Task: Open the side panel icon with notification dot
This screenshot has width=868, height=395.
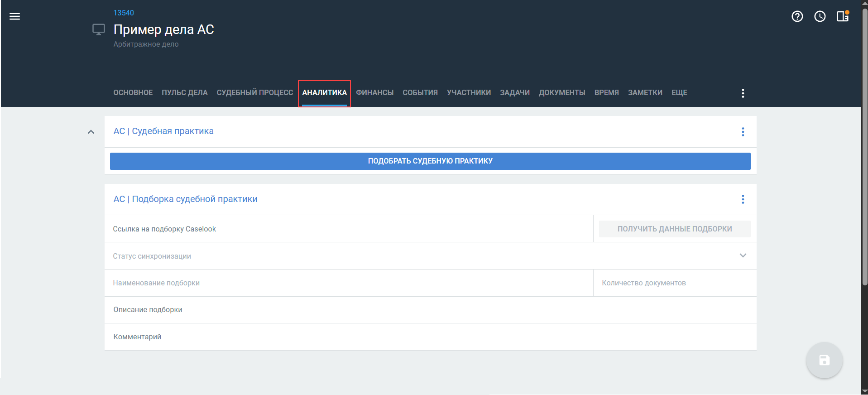Action: [842, 17]
